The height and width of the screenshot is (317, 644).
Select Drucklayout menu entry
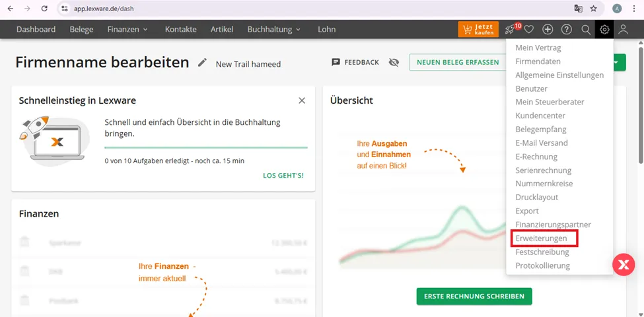[537, 197]
